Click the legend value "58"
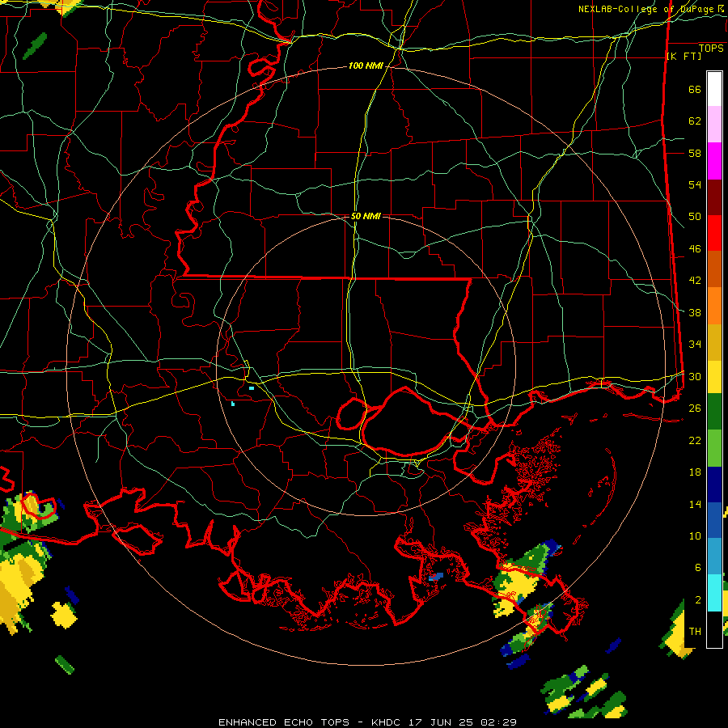The height and width of the screenshot is (728, 728). pos(695,153)
